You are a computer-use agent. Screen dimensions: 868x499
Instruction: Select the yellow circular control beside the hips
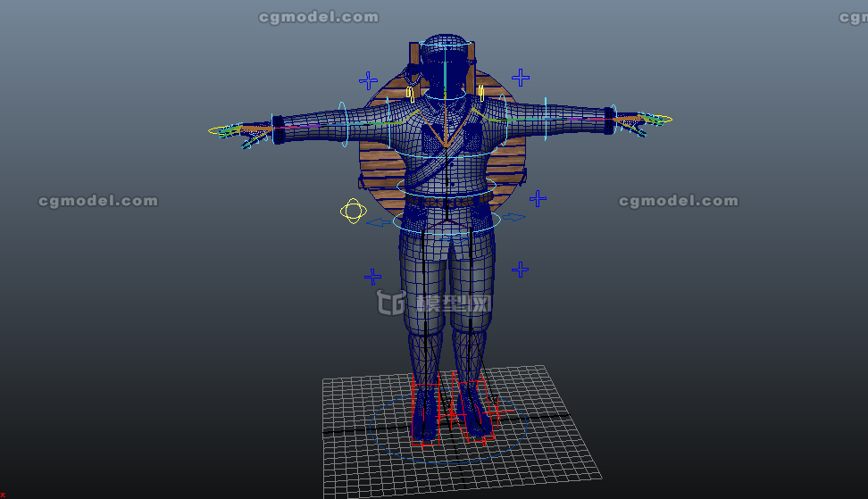pyautogui.click(x=354, y=212)
